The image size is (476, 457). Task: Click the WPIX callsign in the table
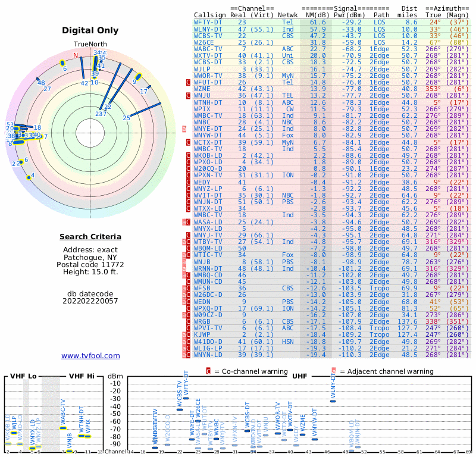(x=202, y=109)
